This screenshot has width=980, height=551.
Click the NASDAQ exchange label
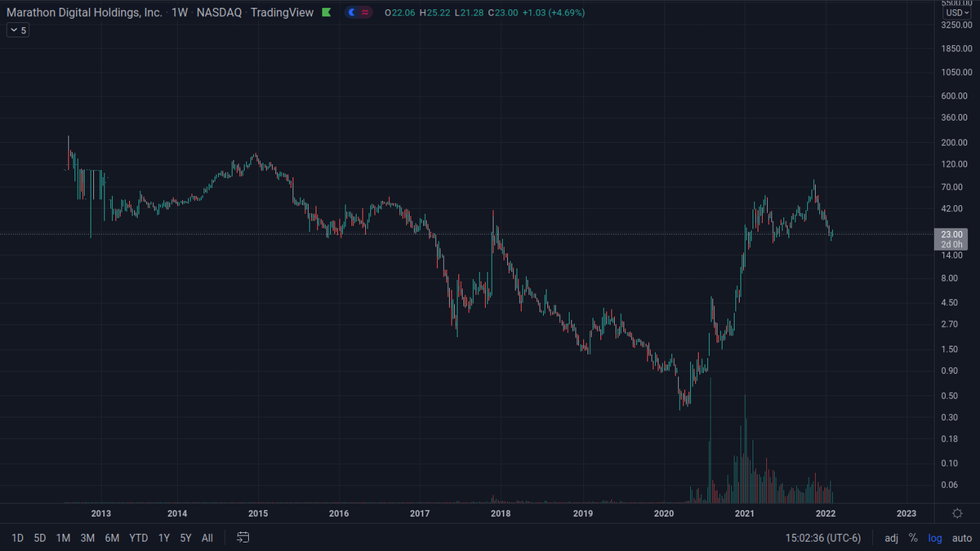click(x=219, y=13)
